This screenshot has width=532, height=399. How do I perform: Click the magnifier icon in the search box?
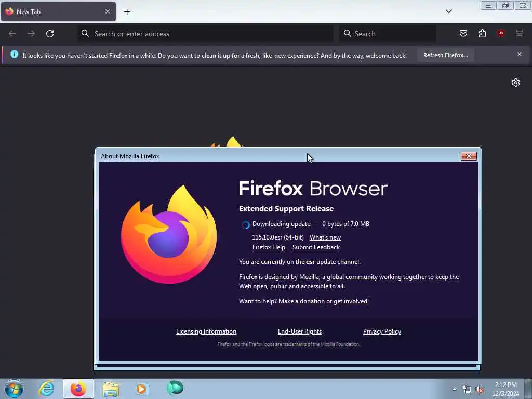pos(347,33)
